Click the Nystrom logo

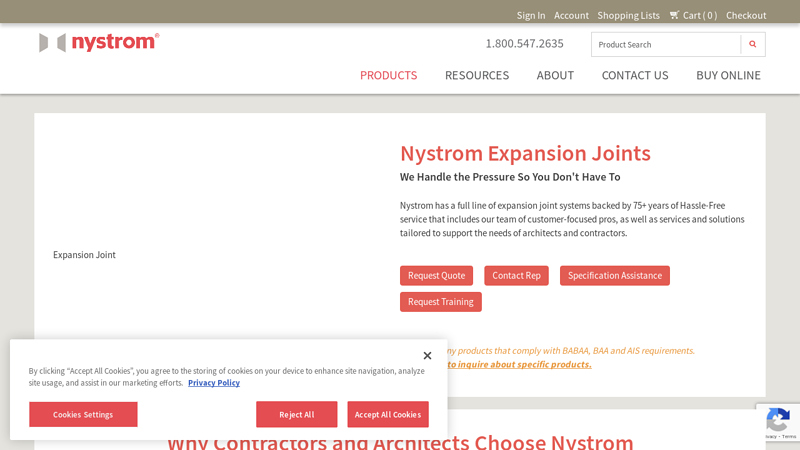coord(99,42)
